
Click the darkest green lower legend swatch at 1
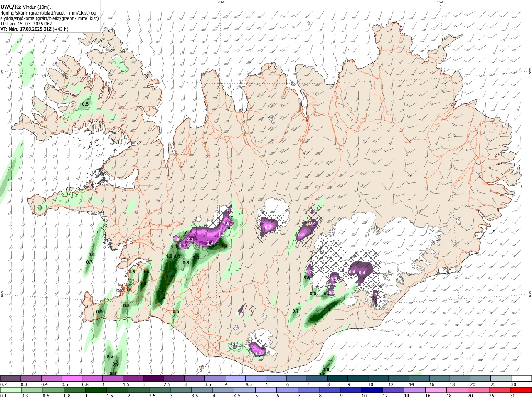click(x=96, y=390)
